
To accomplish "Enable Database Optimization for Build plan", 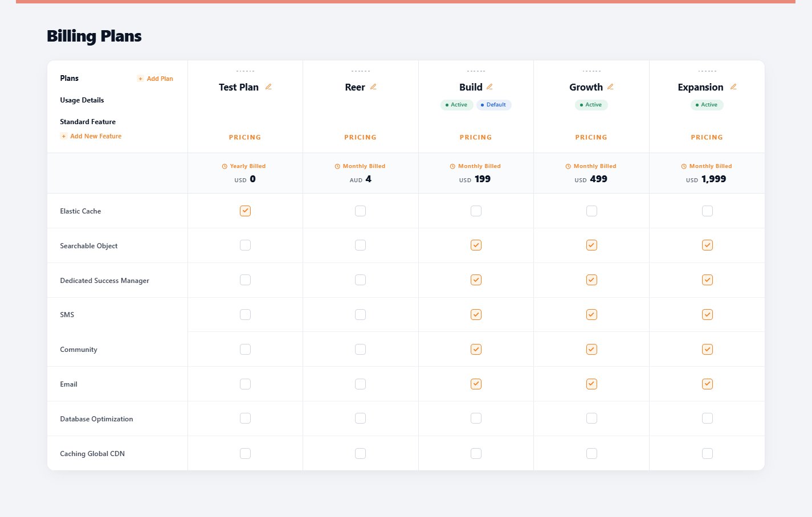I will (x=476, y=418).
